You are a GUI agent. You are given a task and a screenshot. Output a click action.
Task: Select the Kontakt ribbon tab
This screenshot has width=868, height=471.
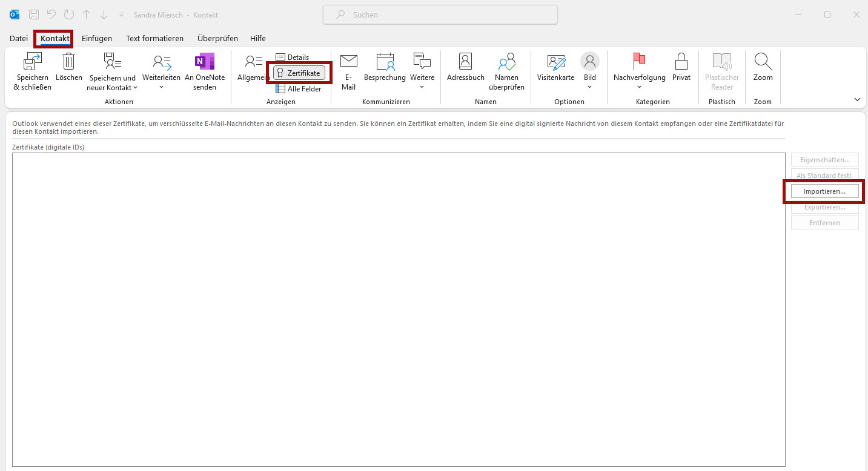point(55,38)
